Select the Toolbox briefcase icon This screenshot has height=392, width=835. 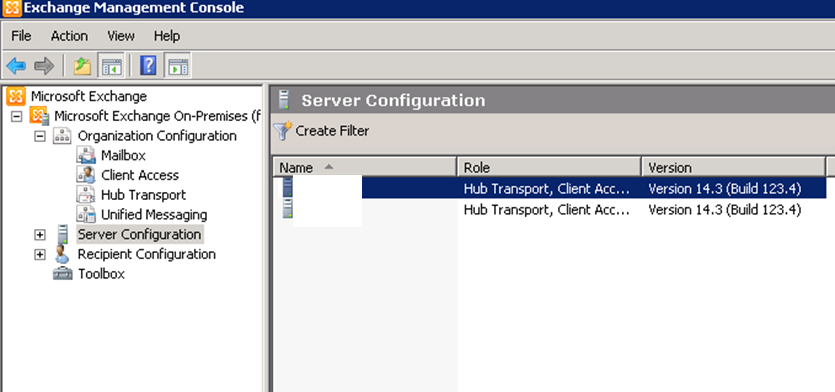[63, 274]
